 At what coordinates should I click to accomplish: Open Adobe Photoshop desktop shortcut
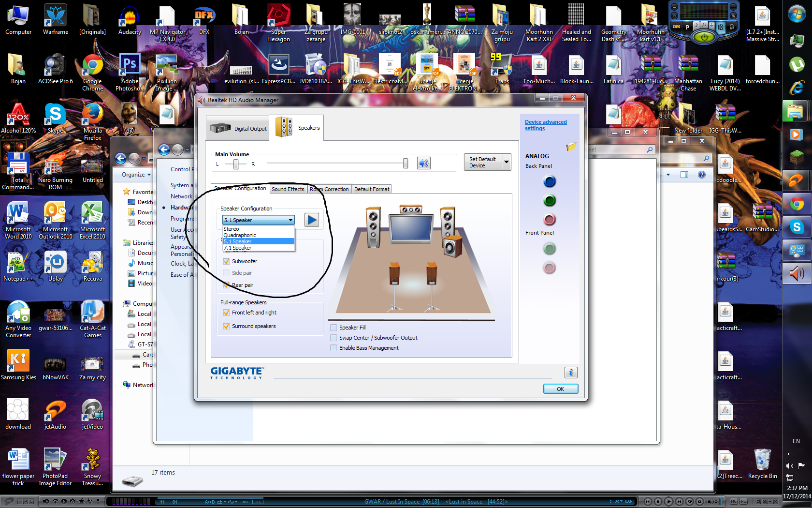click(x=130, y=73)
